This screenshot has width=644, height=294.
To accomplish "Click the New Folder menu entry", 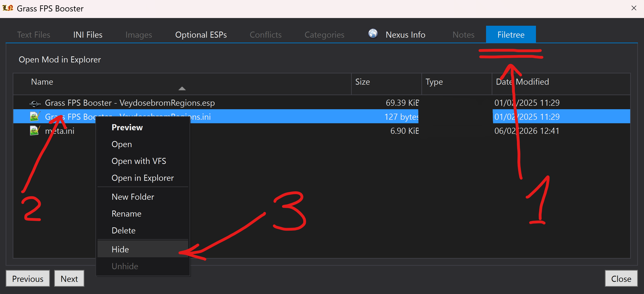I will (x=133, y=197).
